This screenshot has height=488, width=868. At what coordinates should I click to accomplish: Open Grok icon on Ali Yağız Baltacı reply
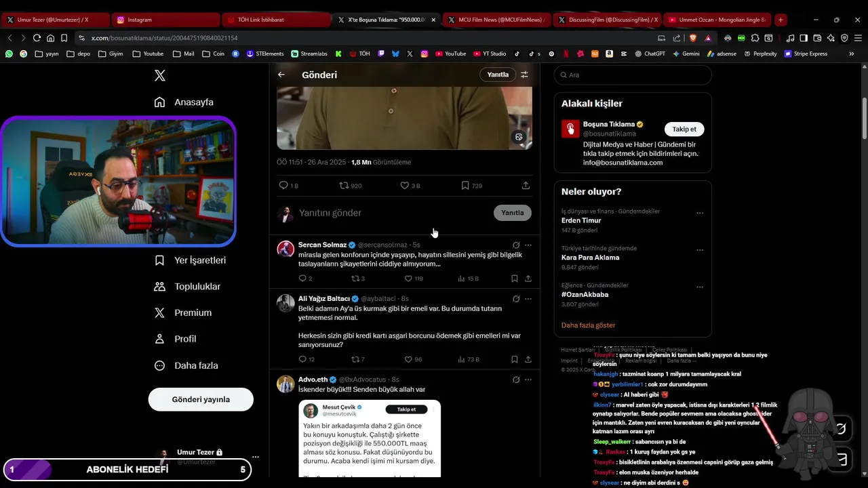(x=516, y=299)
